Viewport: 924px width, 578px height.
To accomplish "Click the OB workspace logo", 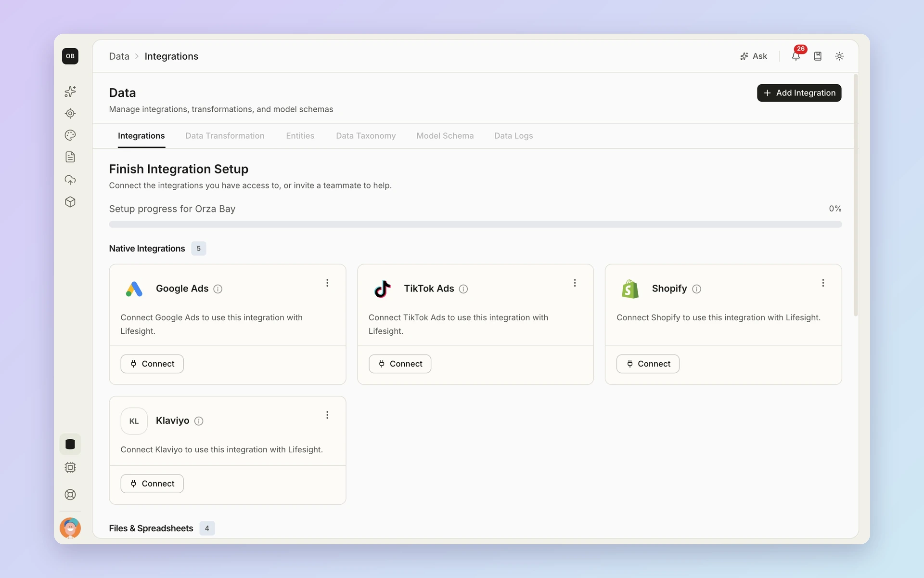I will pos(70,56).
